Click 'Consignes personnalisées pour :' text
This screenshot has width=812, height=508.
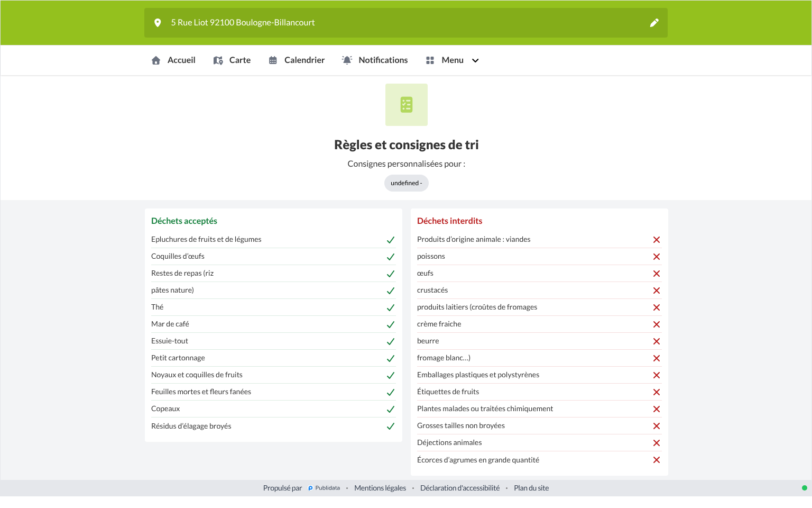pos(407,164)
